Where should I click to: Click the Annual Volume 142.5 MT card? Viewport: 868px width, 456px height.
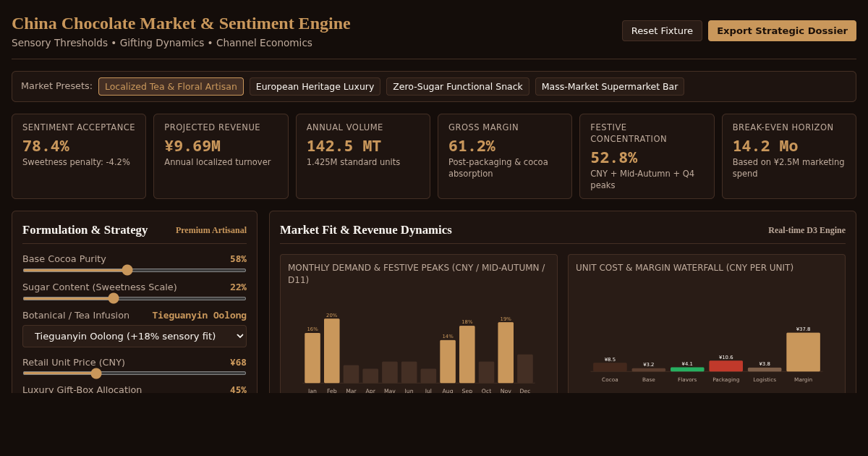point(363,156)
